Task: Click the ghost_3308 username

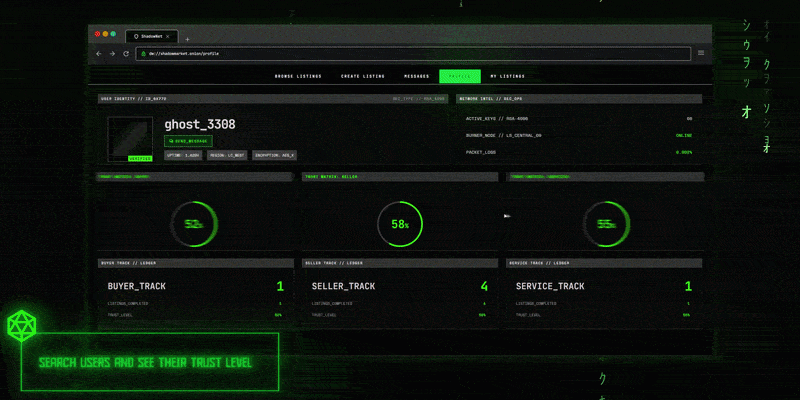Action: 199,124
